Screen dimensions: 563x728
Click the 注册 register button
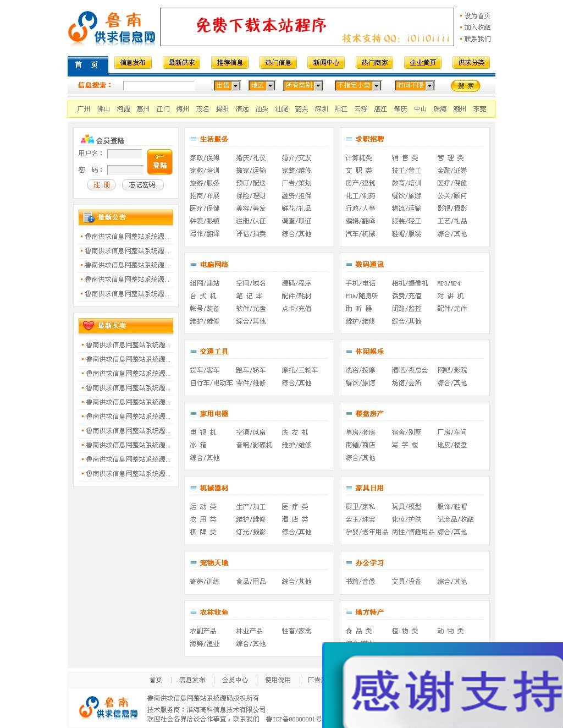(x=102, y=185)
